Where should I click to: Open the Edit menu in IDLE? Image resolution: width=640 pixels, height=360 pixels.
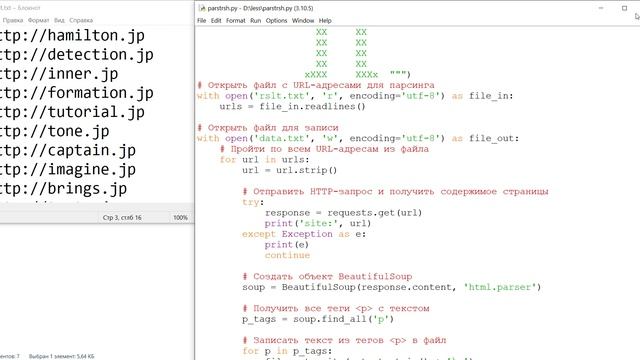click(216, 20)
